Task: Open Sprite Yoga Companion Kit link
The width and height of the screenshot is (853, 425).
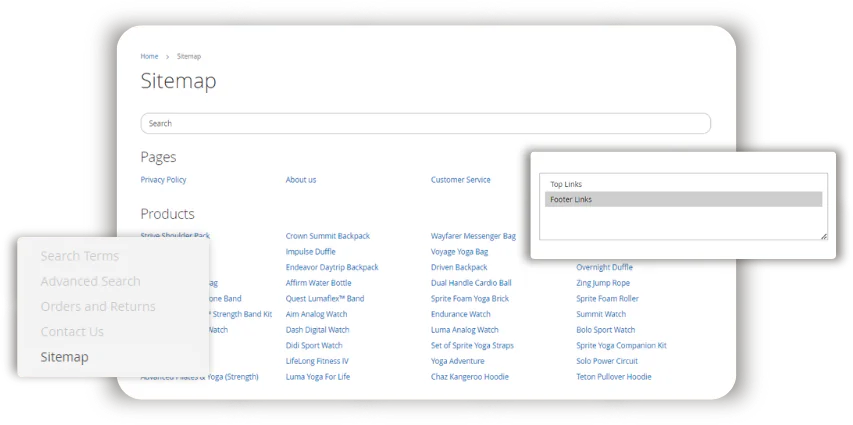Action: click(x=621, y=346)
